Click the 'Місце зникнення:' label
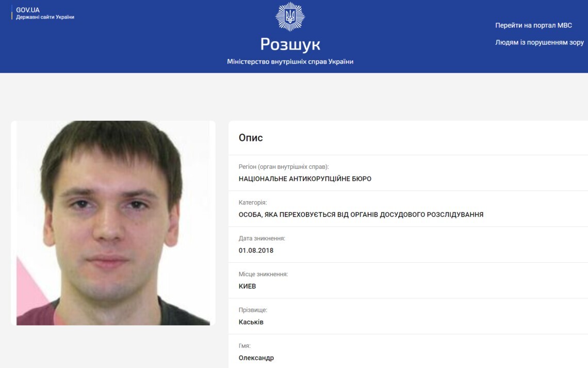Viewport: 588px width, 368px height. click(x=263, y=274)
